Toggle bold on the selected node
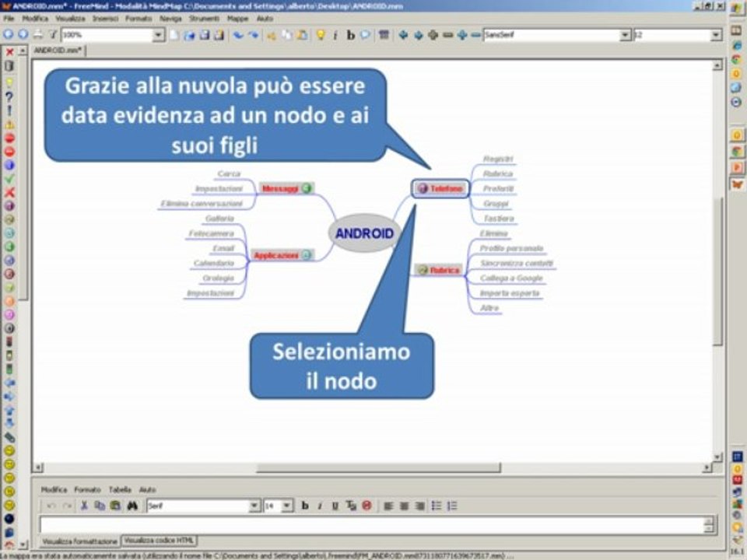This screenshot has height=560, width=747. (x=351, y=35)
